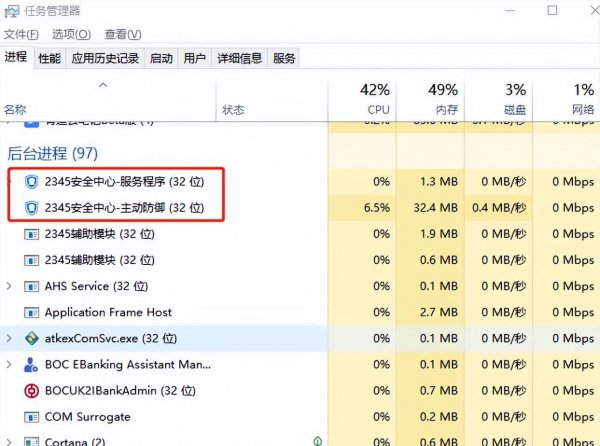Screen dimensions: 600x446
Task: Switch to the 详细信息 tab
Action: 240,58
